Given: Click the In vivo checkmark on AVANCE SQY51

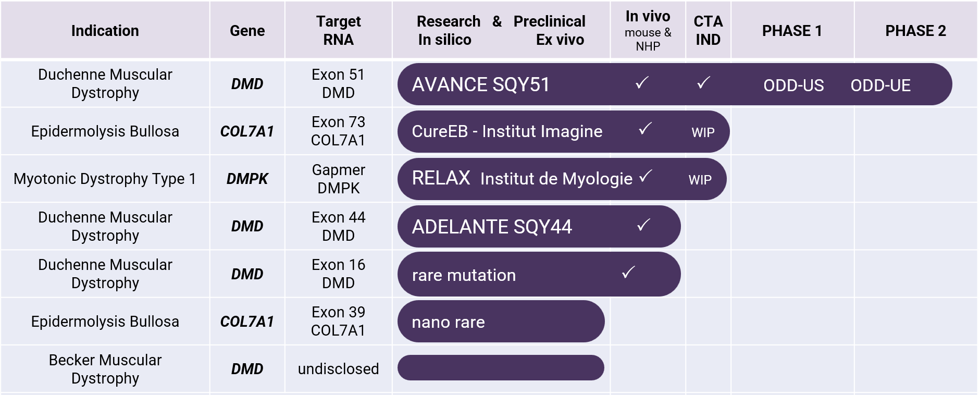Looking at the screenshot, I should (642, 82).
